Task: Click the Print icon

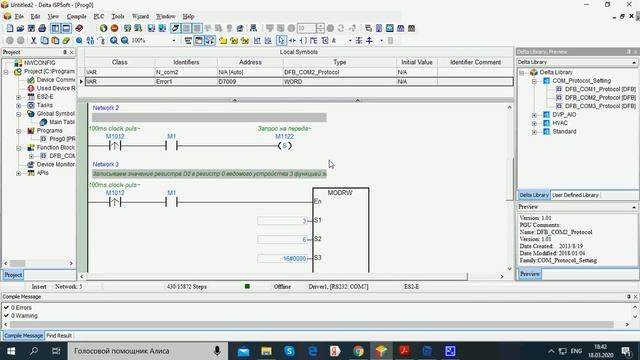Action: (x=42, y=28)
